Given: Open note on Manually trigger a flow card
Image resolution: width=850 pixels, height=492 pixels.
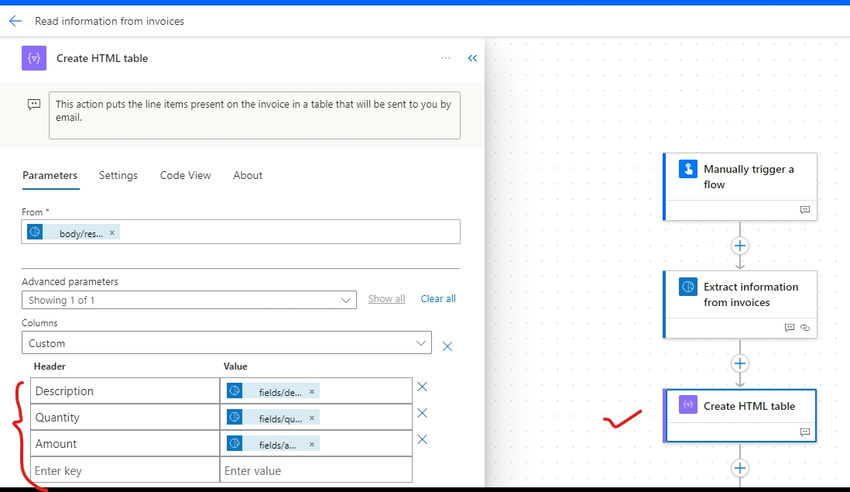Looking at the screenshot, I should 805,210.
